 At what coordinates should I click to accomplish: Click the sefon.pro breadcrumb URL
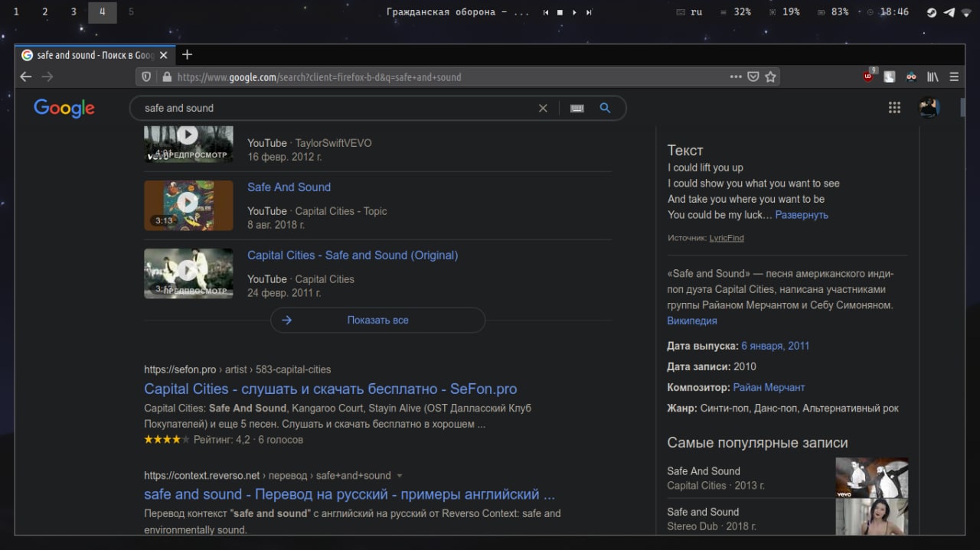(237, 369)
